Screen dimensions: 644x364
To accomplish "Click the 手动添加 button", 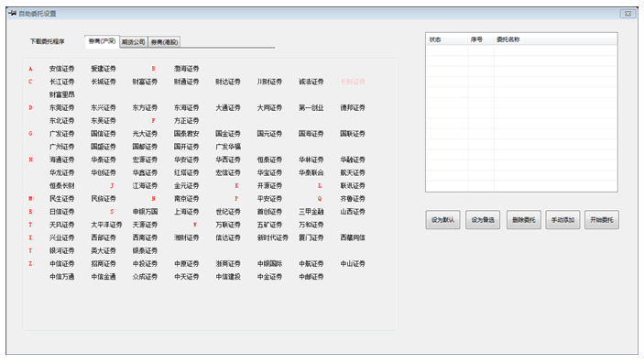I will tap(562, 220).
